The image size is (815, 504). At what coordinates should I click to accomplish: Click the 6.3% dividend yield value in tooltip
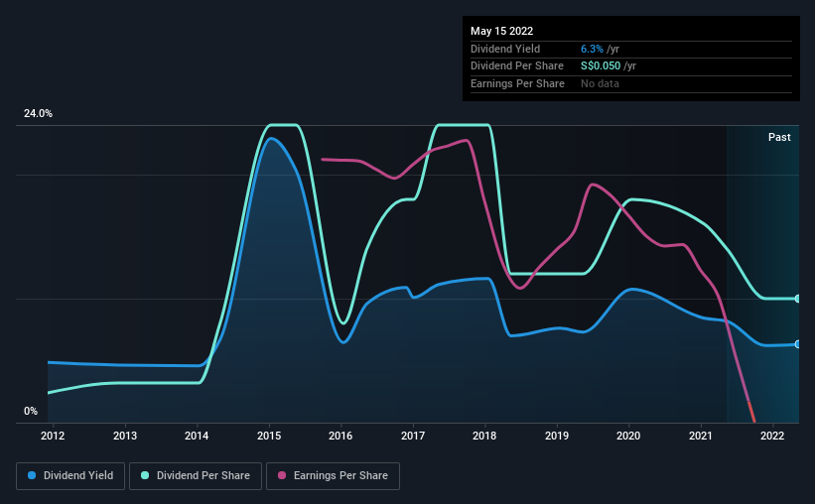coord(592,49)
